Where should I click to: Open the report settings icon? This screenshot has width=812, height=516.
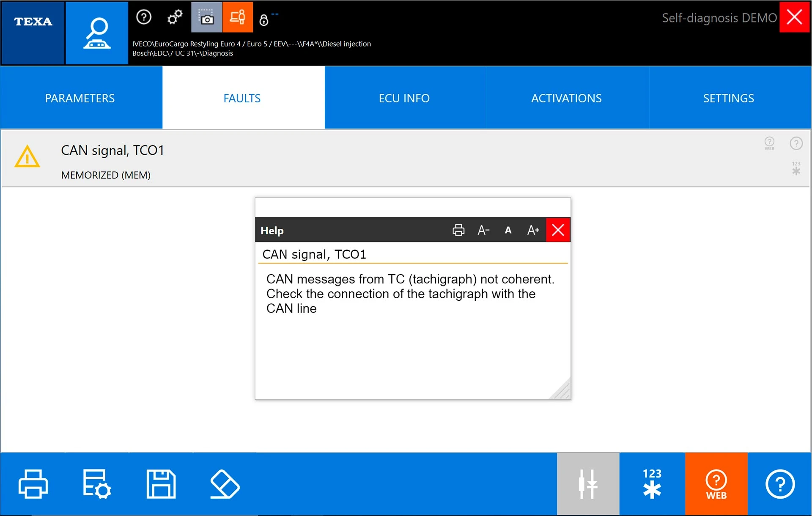[97, 484]
